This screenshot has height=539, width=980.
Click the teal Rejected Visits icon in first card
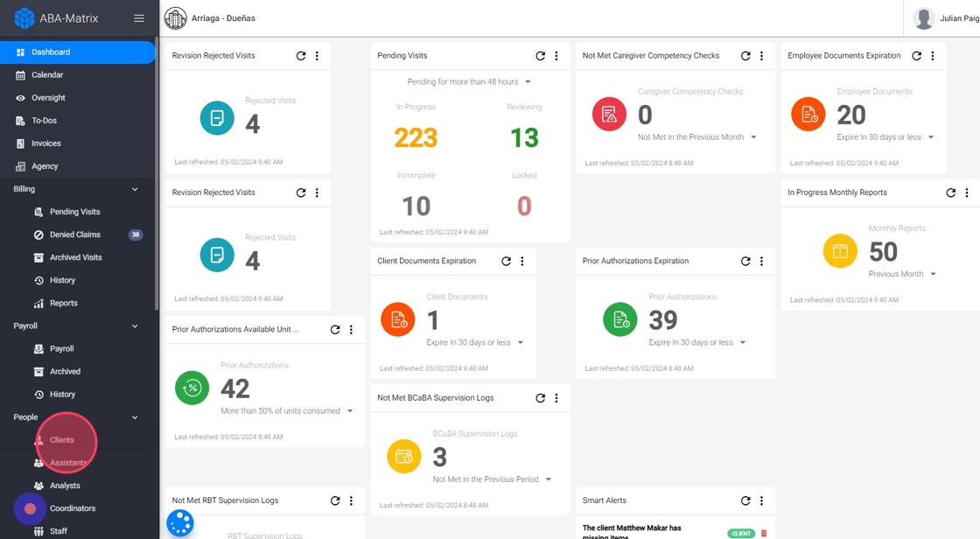[x=217, y=118]
